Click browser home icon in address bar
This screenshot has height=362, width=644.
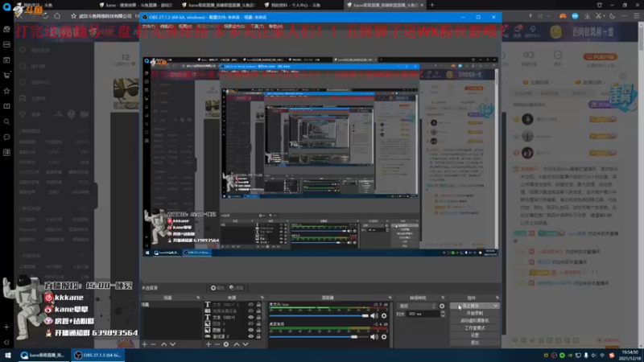point(57,16)
